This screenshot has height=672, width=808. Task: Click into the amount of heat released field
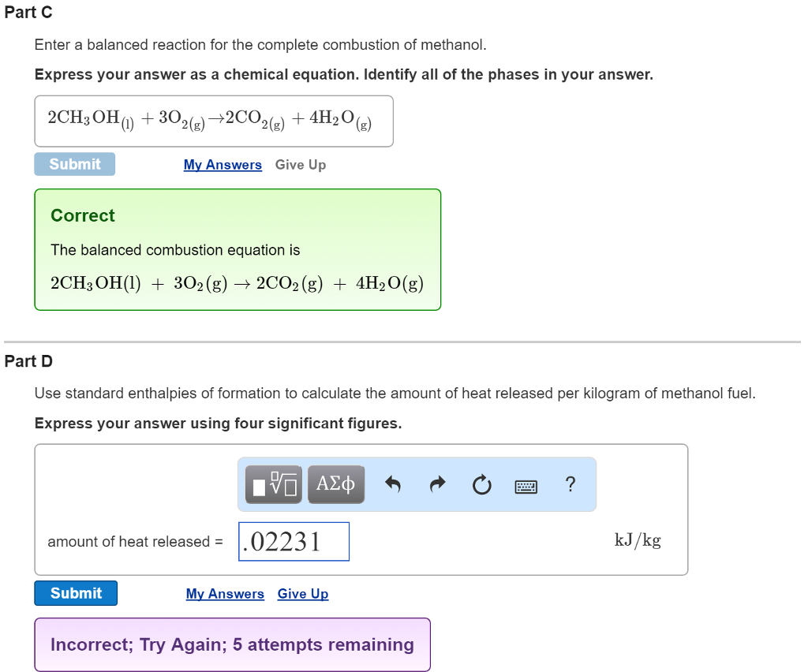coord(294,542)
